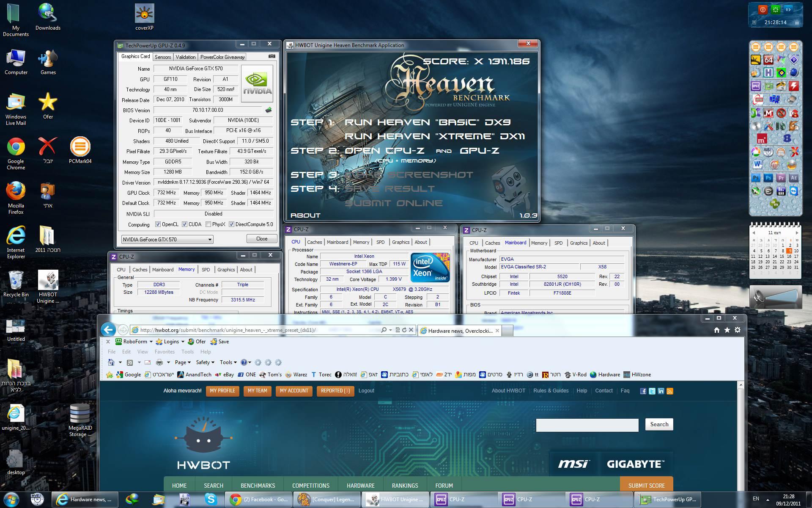812x508 pixels.
Task: Open IE tools gear icon
Action: tap(738, 330)
